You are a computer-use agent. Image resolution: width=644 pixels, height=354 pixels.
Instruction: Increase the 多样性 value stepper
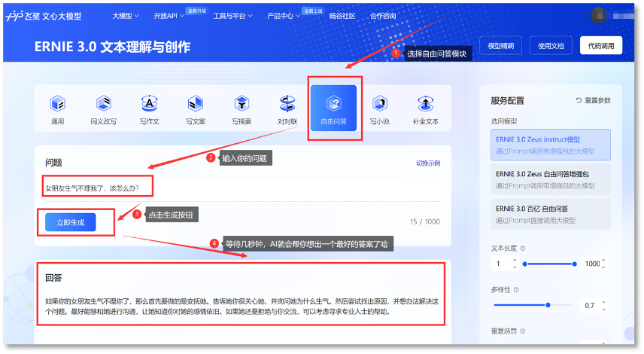(603, 302)
